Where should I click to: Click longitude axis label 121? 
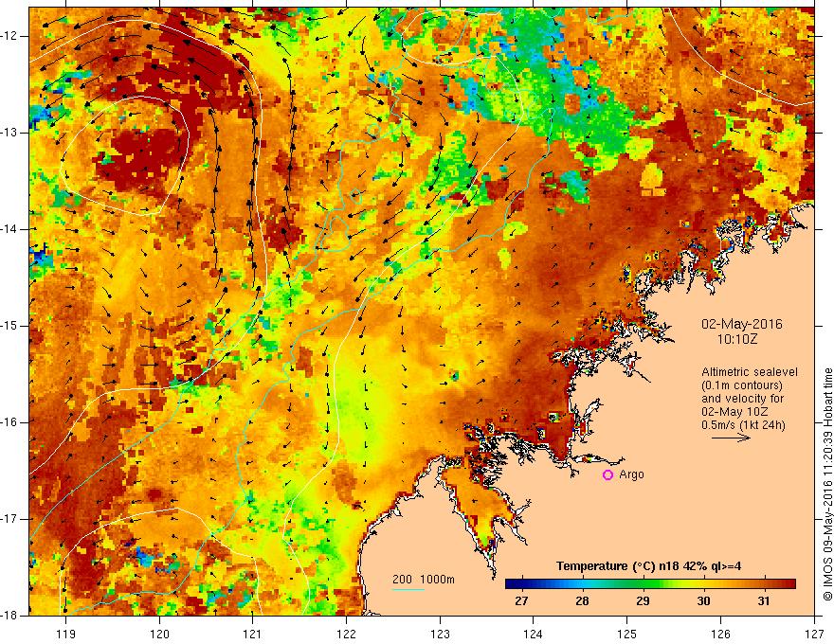click(253, 634)
